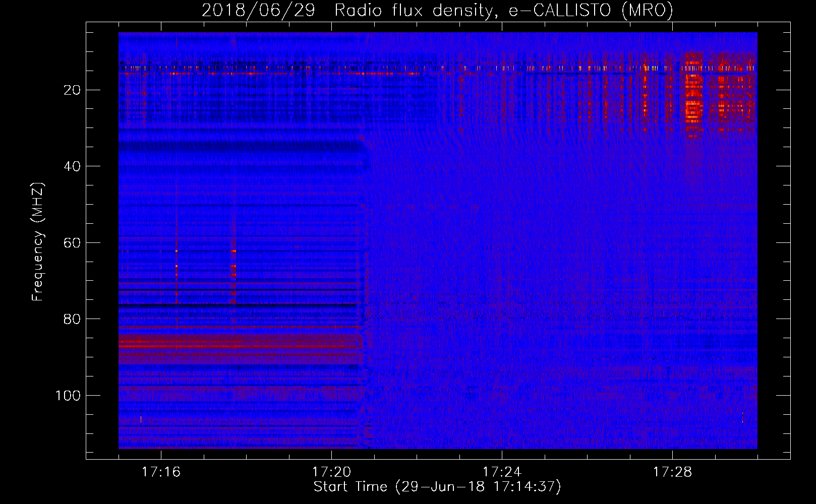
Task: Select the 17:24 time tick label
Action: pos(502,472)
